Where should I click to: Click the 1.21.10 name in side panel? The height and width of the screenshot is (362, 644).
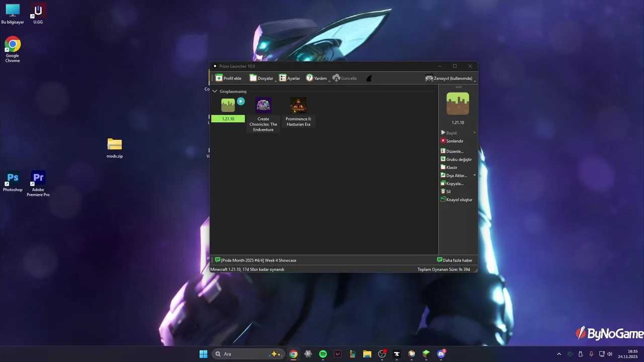point(458,123)
